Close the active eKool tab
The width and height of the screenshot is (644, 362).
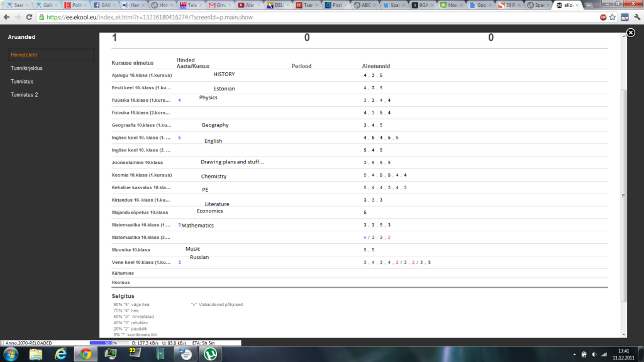[x=577, y=5]
